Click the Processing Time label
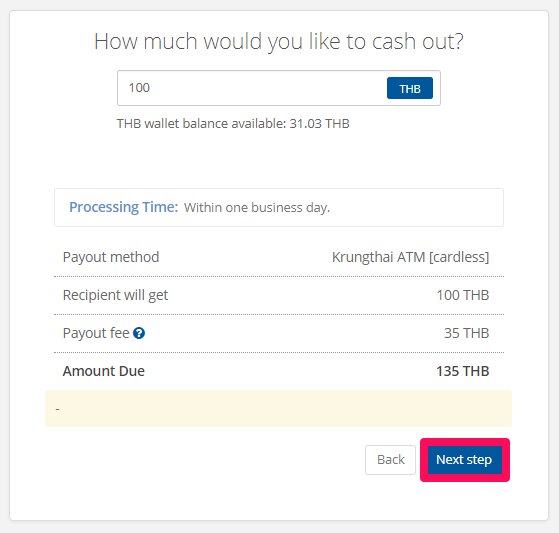This screenshot has width=559, height=533. (123, 207)
